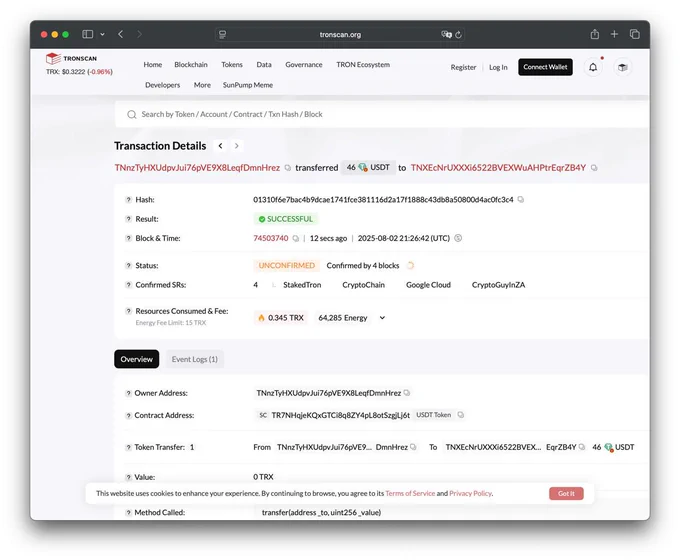Image resolution: width=680 pixels, height=560 pixels.
Task: Reload the page with the refresh icon
Action: pos(458,34)
